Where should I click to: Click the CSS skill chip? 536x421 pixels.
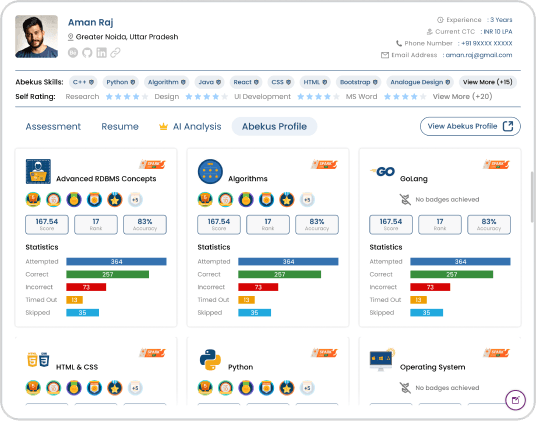281,82
